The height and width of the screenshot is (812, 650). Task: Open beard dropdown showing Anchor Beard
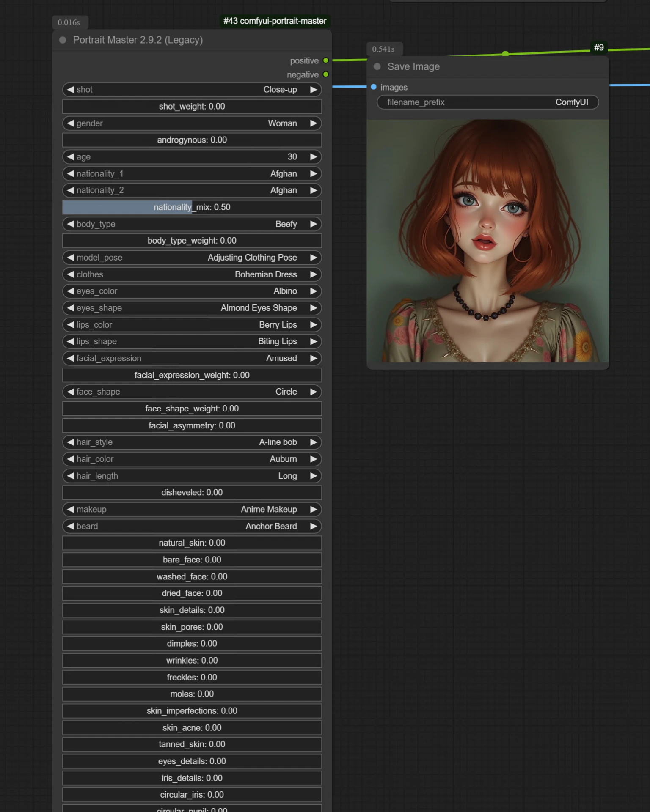point(192,526)
